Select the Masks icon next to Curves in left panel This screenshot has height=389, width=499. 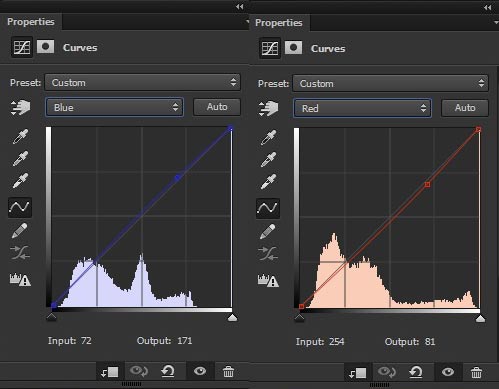coord(45,47)
